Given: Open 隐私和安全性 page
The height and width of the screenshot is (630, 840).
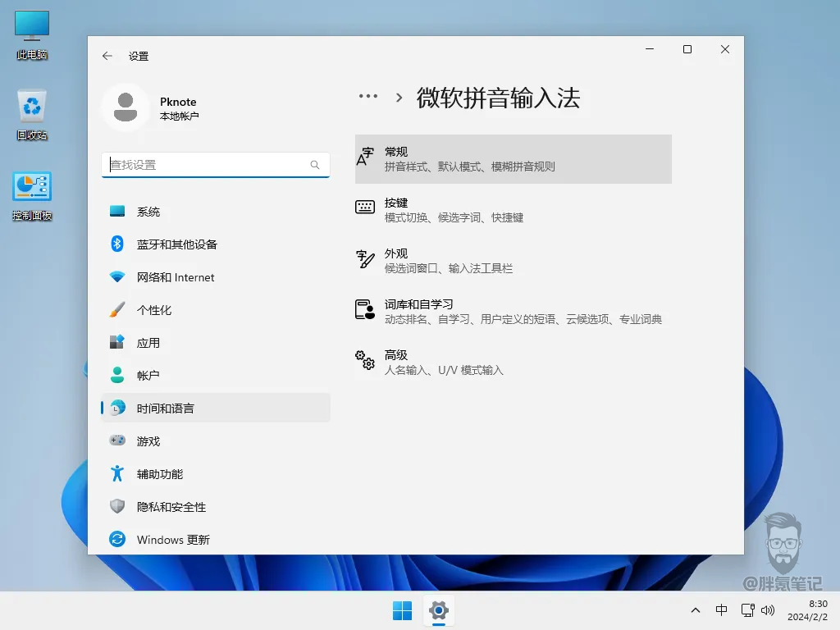Looking at the screenshot, I should (x=216, y=507).
